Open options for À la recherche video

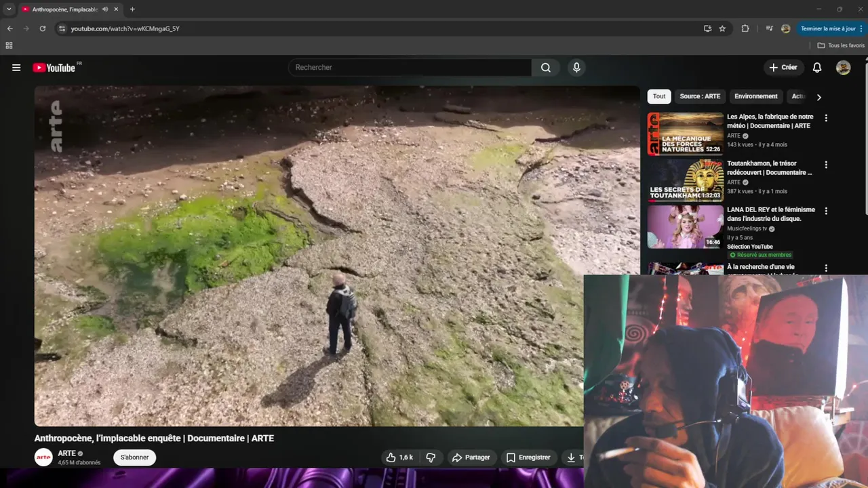tap(826, 268)
